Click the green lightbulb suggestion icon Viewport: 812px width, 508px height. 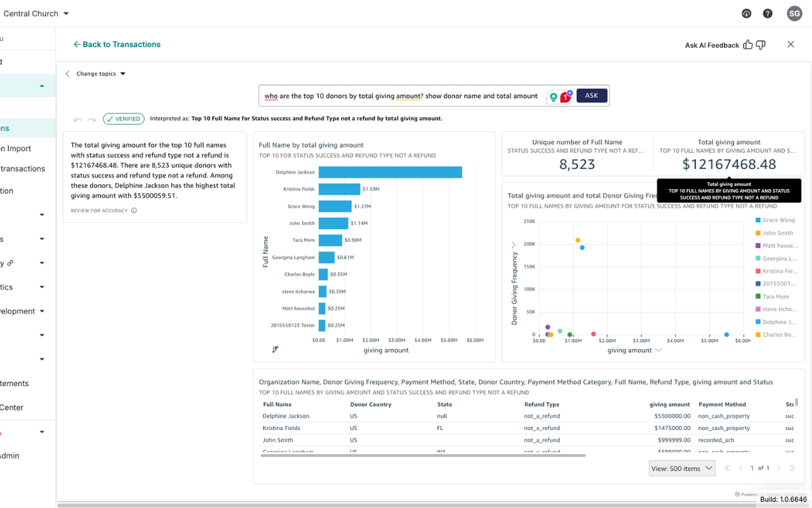pyautogui.click(x=553, y=97)
